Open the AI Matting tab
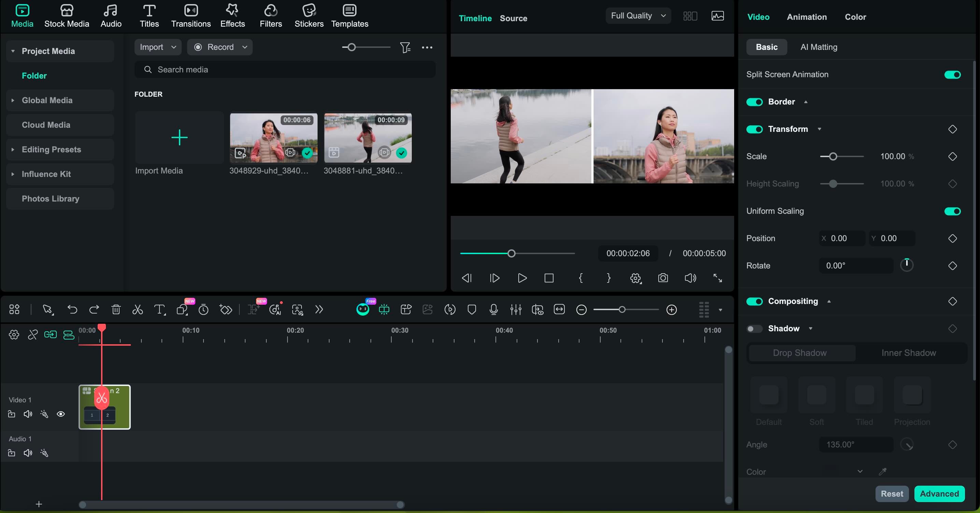Screen dimensions: 980x513 [x=818, y=47]
